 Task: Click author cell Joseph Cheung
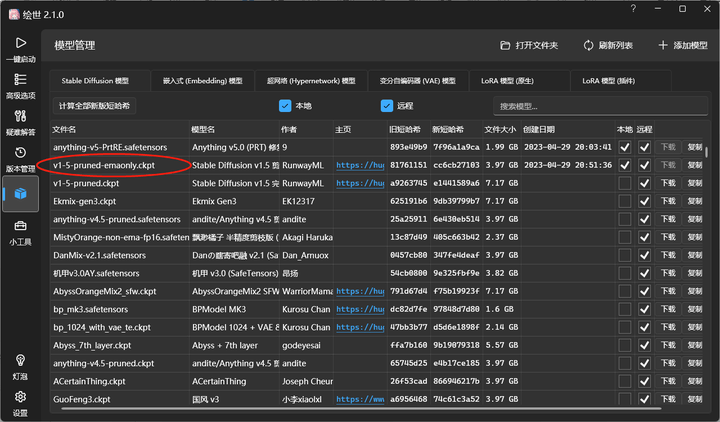tap(307, 381)
